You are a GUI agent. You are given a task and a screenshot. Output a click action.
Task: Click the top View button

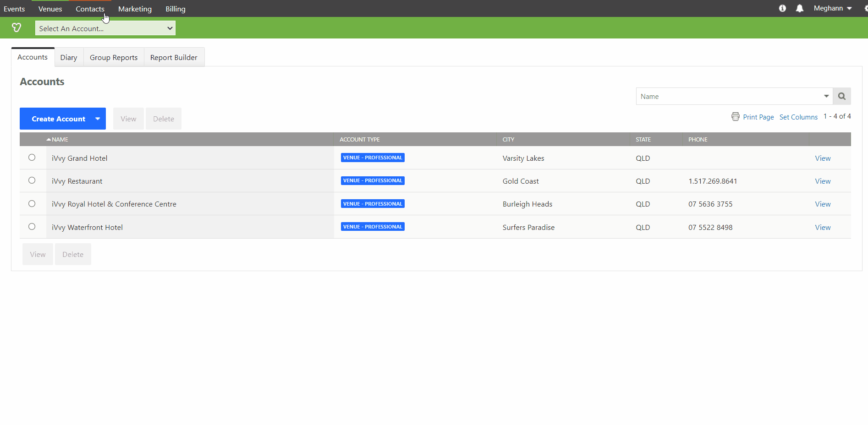click(128, 119)
